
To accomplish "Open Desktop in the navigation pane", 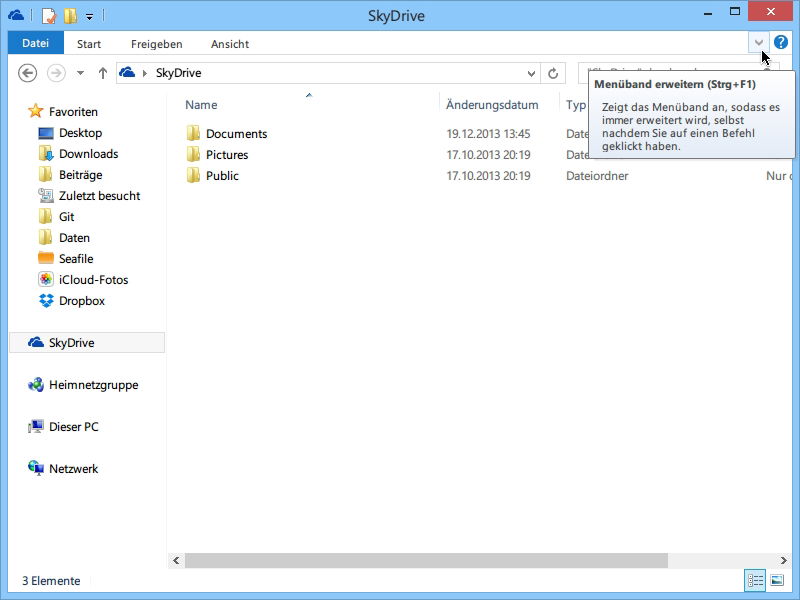I will click(x=80, y=133).
